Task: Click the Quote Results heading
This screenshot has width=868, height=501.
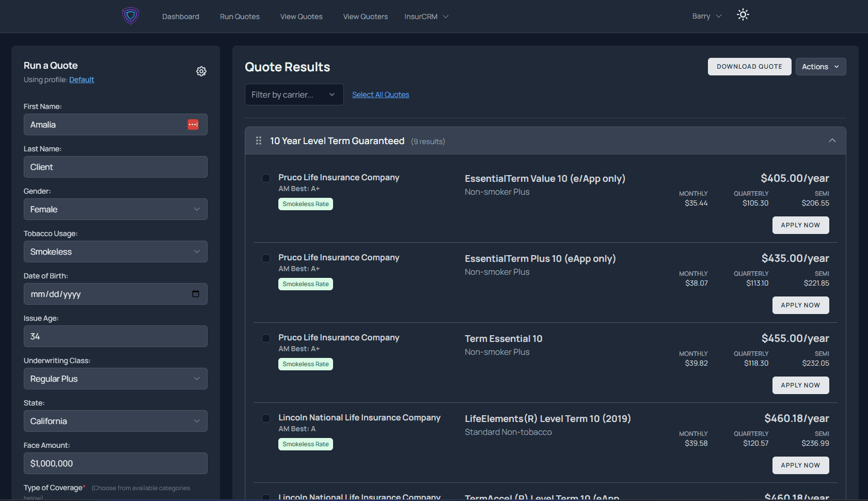Action: click(x=287, y=67)
